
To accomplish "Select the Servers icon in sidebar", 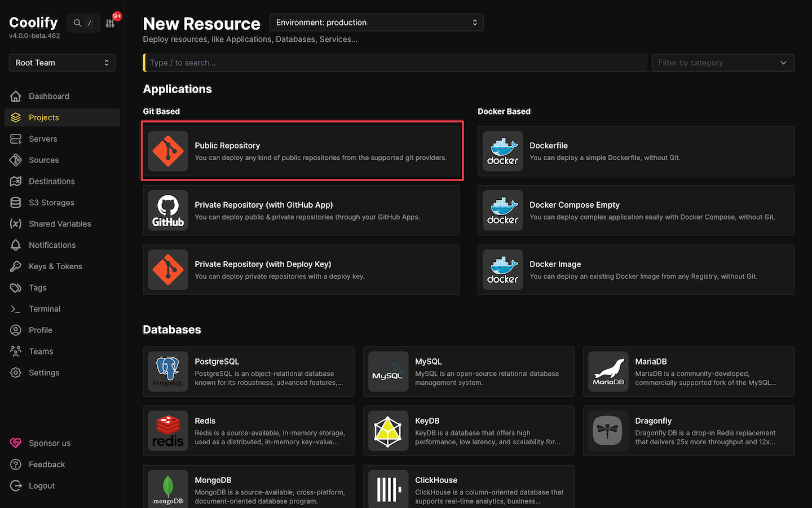I will [x=16, y=139].
